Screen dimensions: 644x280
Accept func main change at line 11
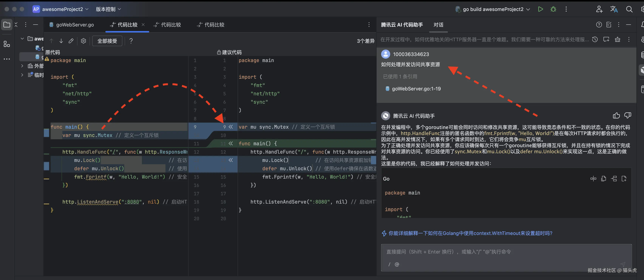pos(231,144)
